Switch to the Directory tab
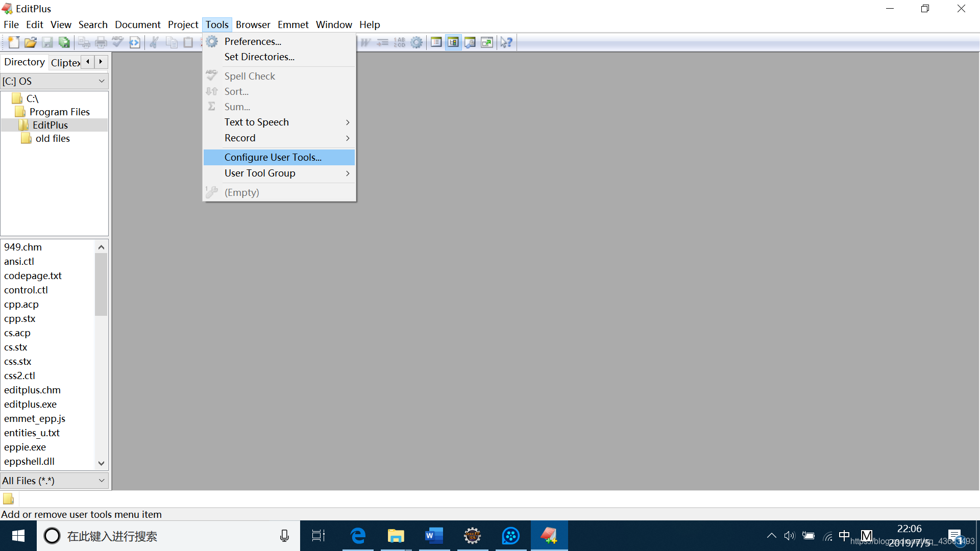Viewport: 980px width, 551px height. pos(24,62)
